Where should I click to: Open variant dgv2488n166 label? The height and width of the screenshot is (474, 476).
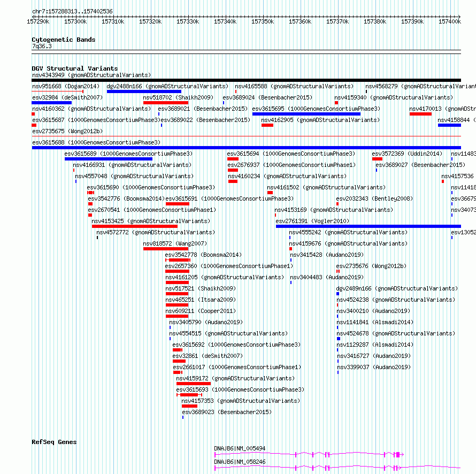point(167,86)
